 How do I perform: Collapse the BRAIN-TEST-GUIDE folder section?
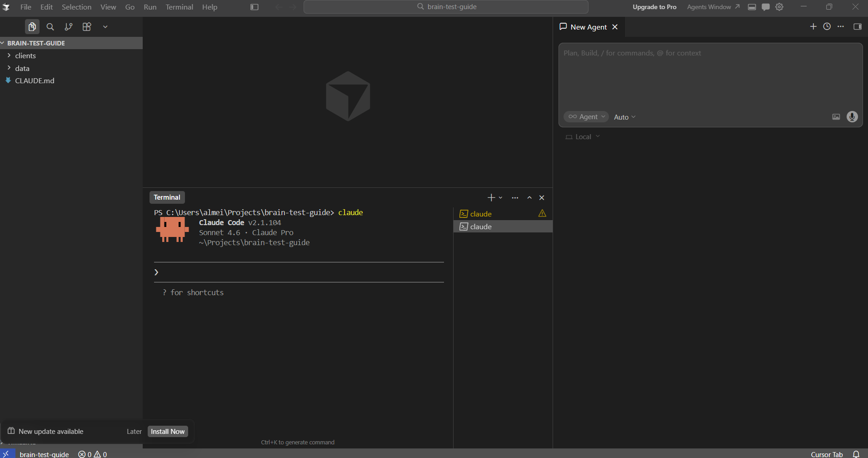(x=71, y=43)
